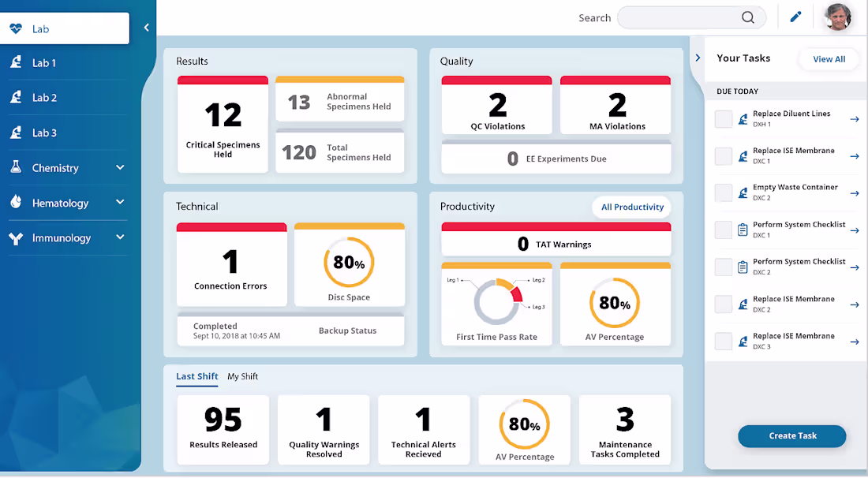
Task: Select the Hematology blood drop icon
Action: click(17, 203)
